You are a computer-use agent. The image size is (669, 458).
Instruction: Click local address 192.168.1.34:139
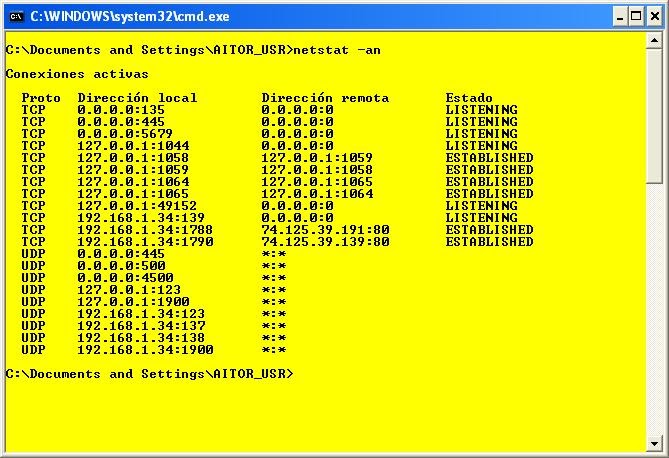pyautogui.click(x=141, y=217)
